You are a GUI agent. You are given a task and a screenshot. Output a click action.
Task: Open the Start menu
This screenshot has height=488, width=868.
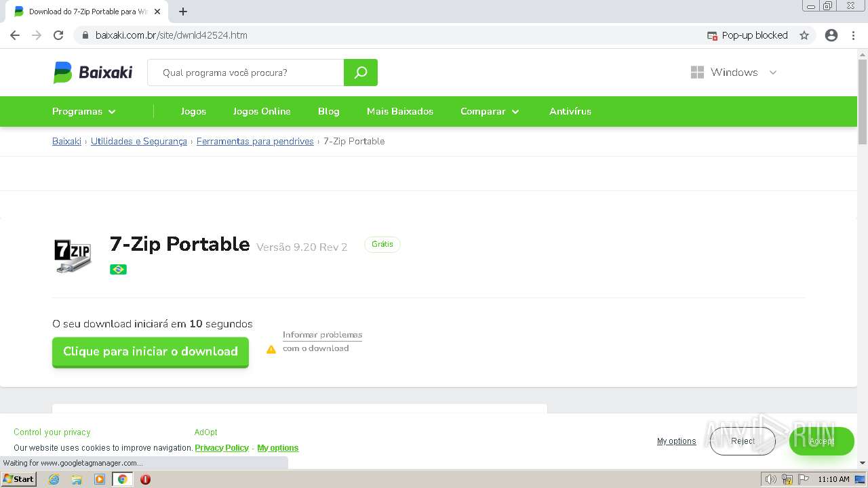click(18, 479)
